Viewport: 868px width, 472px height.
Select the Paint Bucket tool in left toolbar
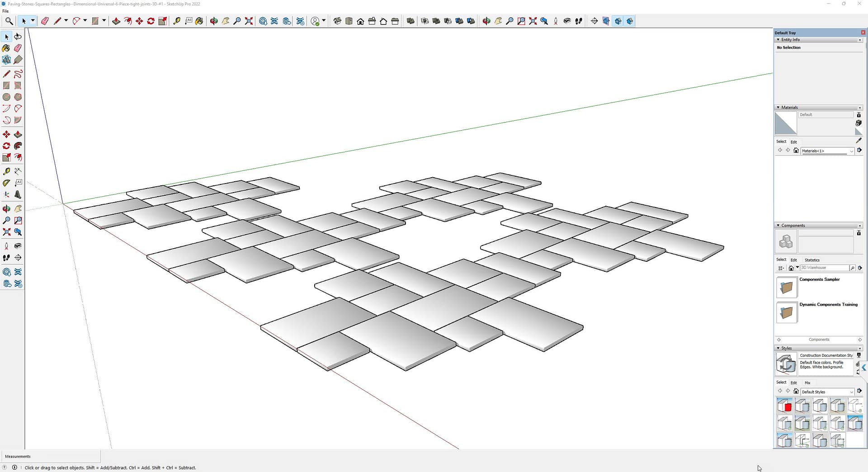[6, 48]
